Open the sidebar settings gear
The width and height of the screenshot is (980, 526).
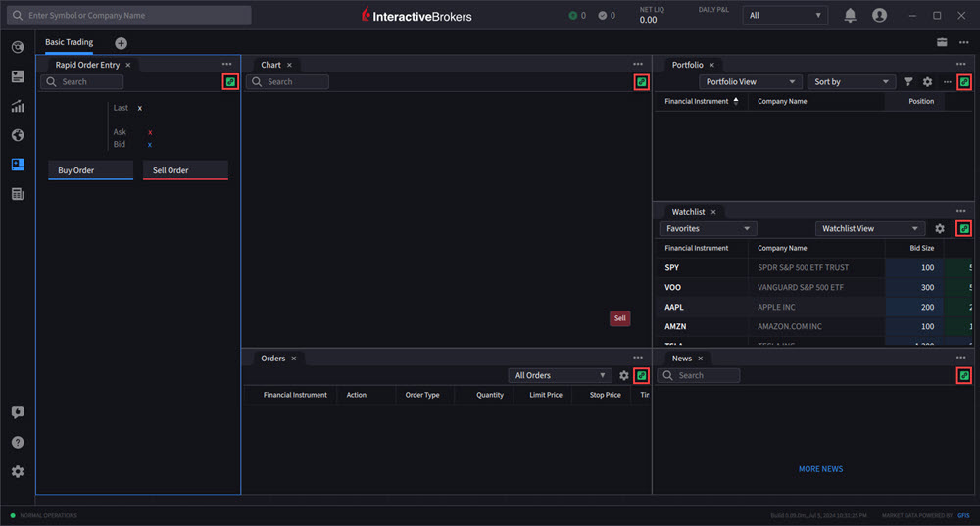18,472
